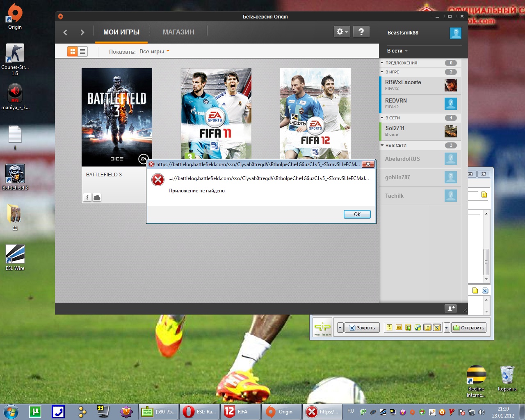This screenshot has height=420, width=525.
Task: Show Battlefield 3 game info icon
Action: (87, 197)
